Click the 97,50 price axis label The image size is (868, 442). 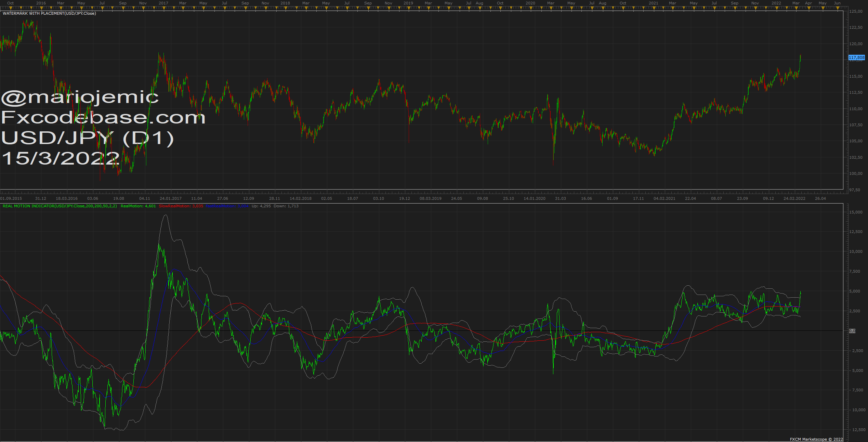855,190
